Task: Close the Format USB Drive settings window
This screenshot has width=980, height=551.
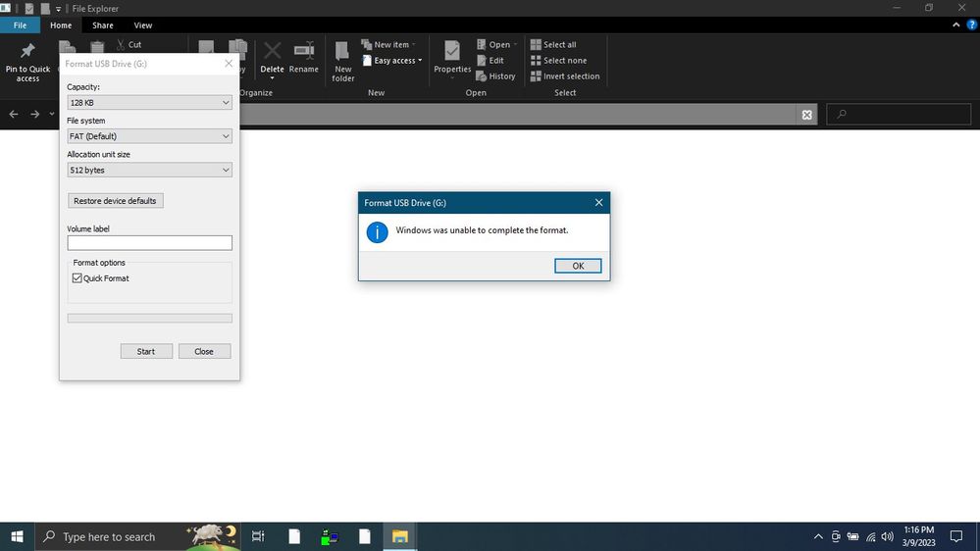Action: pyautogui.click(x=229, y=64)
